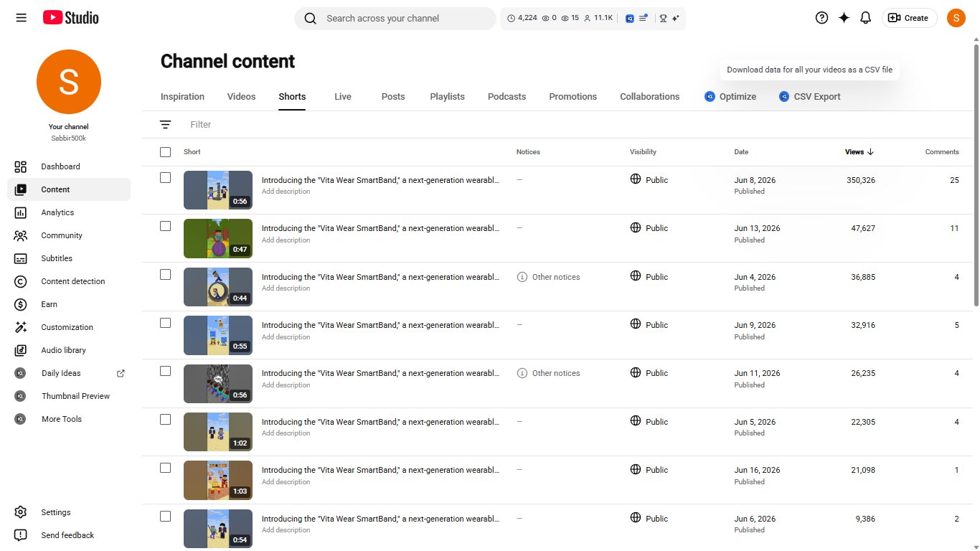Select the short with 350,326 views
The height and width of the screenshot is (551, 980).
(x=166, y=178)
